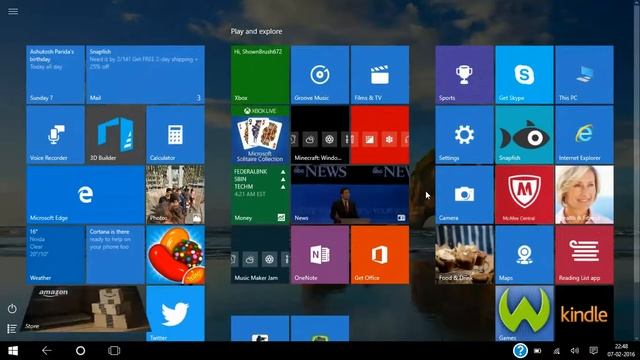640x360 pixels.
Task: Click the blue help icon in tray
Action: click(x=520, y=351)
